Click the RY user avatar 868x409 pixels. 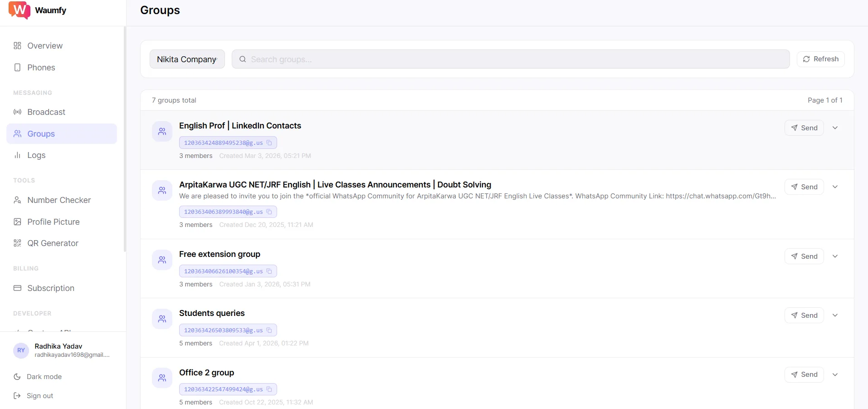pos(21,350)
